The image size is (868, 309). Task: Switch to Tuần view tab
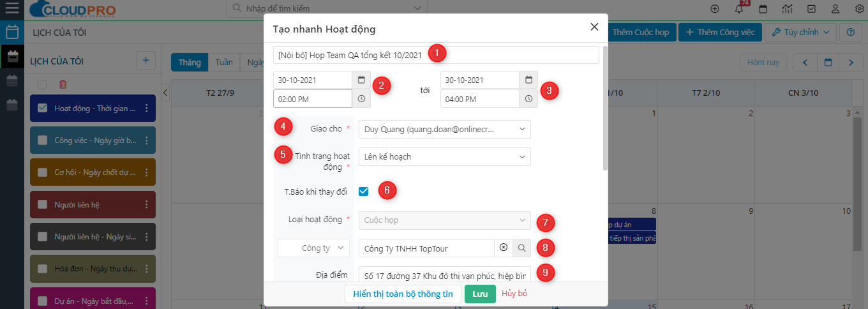(x=223, y=63)
